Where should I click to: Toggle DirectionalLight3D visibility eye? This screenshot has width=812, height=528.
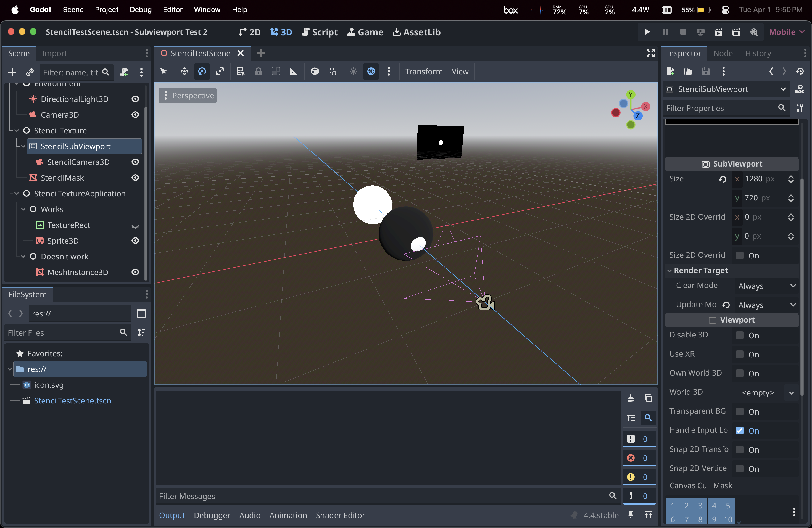pos(135,99)
